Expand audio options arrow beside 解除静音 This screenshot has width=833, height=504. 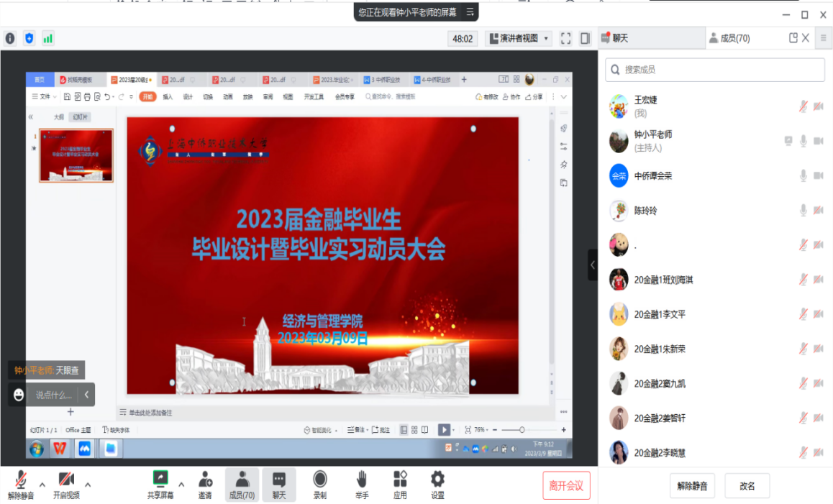(x=42, y=483)
